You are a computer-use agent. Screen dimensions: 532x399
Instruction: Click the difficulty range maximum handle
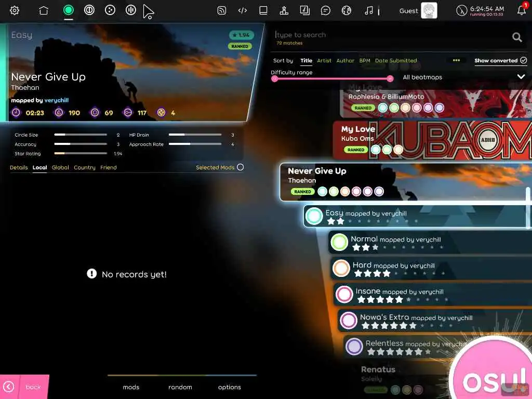coord(390,79)
